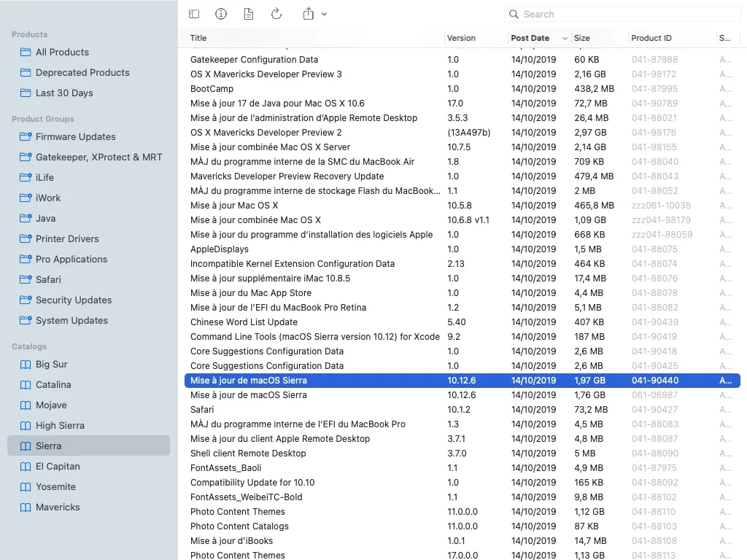The width and height of the screenshot is (747, 560).
Task: Click the search magnifier icon
Action: [x=514, y=15]
